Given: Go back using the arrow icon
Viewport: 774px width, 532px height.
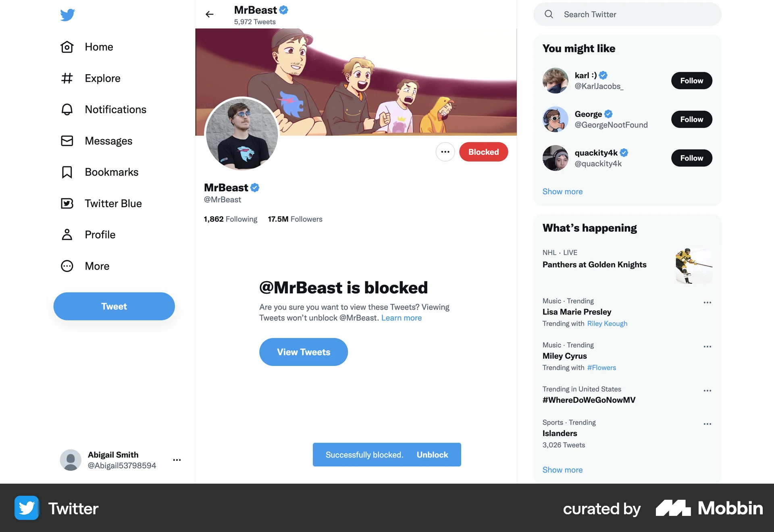Looking at the screenshot, I should (x=209, y=15).
